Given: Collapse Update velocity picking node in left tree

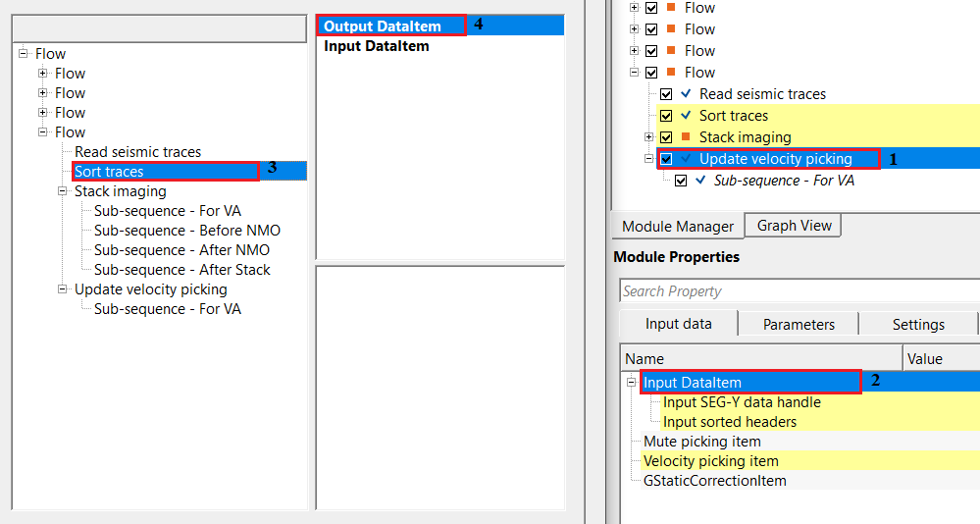Looking at the screenshot, I should (63, 288).
